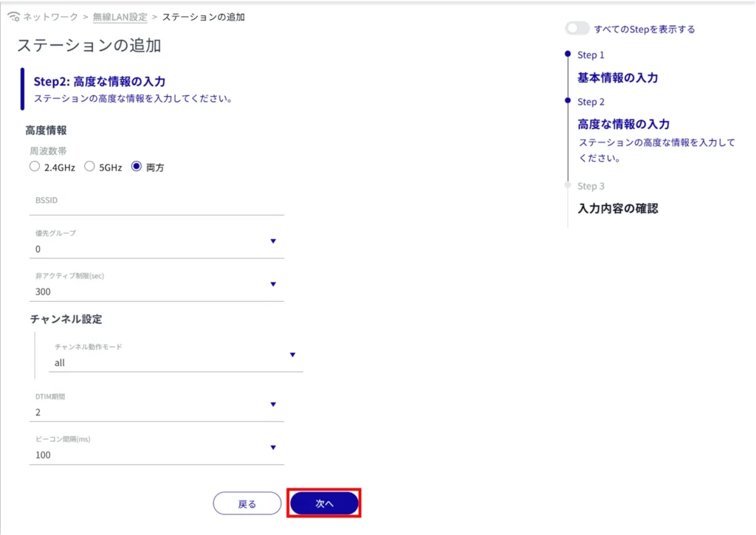Click into the BSSID input field

pyautogui.click(x=155, y=201)
